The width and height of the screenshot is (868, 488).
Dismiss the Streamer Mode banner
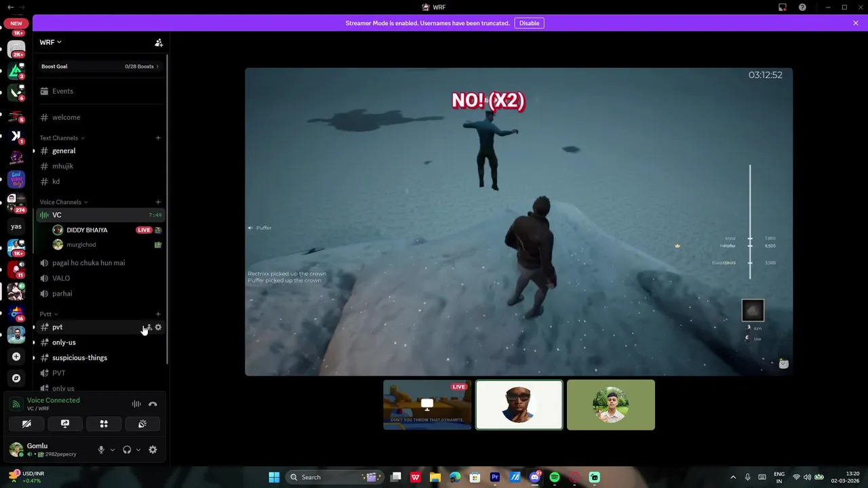[856, 23]
